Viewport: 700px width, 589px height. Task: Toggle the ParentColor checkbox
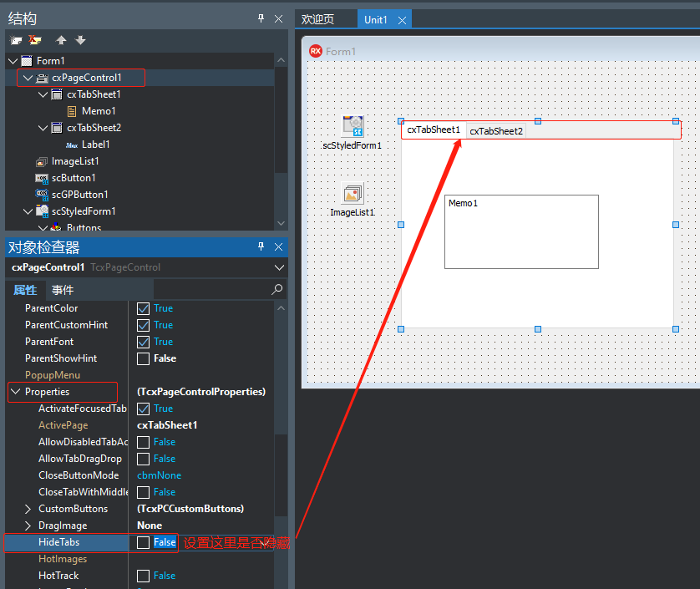[144, 308]
